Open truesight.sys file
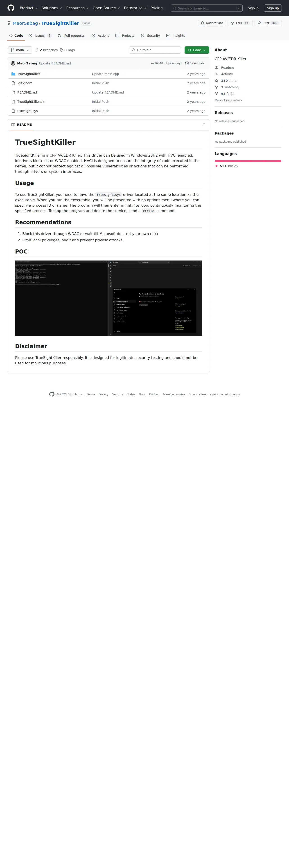Screen dimensions: 289x868 [x=28, y=111]
